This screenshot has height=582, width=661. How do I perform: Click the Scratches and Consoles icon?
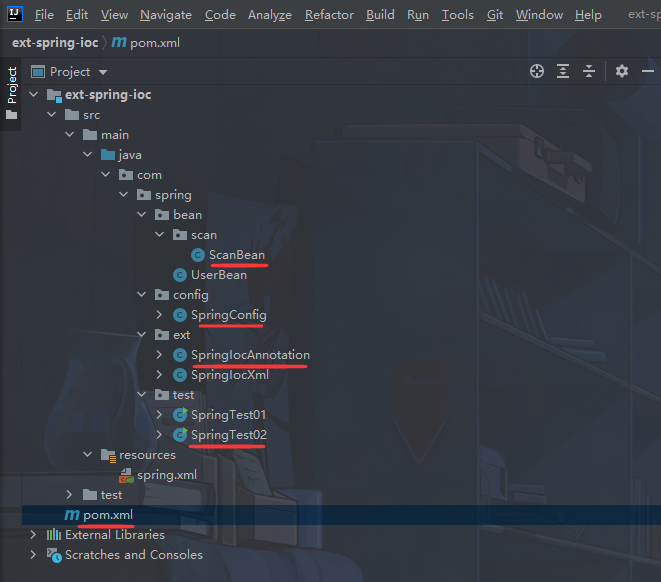[54, 555]
